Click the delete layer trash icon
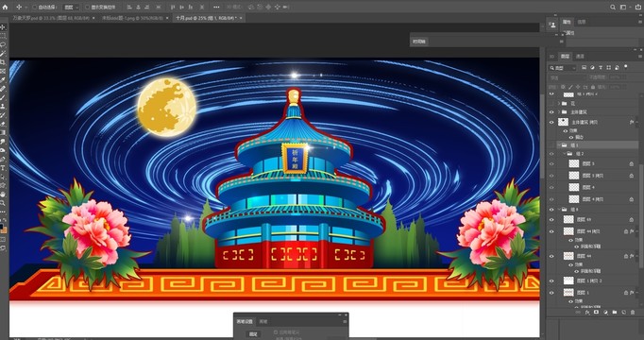This screenshot has width=644, height=340. tap(633, 313)
